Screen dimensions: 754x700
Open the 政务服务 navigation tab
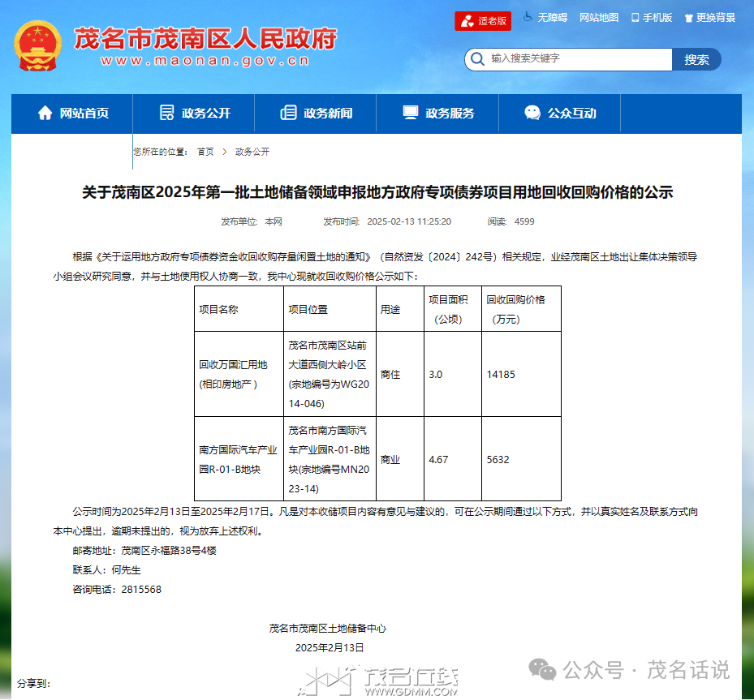pyautogui.click(x=450, y=114)
